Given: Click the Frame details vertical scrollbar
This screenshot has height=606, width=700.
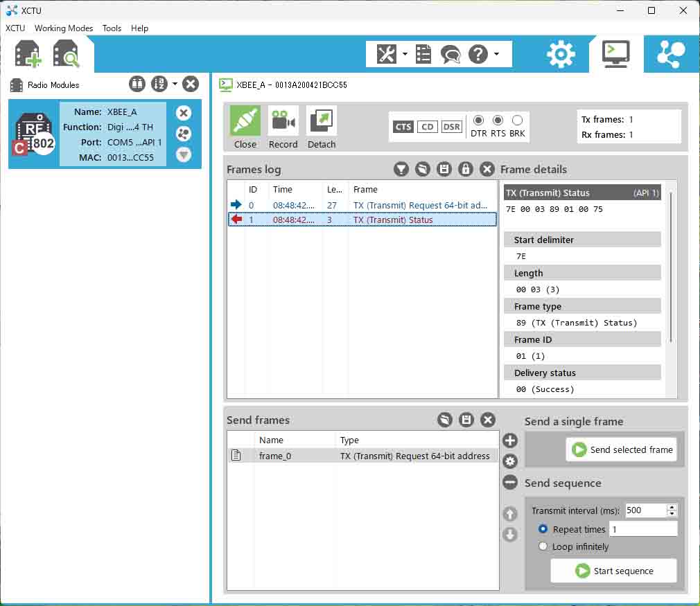Looking at the screenshot, I should (x=670, y=267).
